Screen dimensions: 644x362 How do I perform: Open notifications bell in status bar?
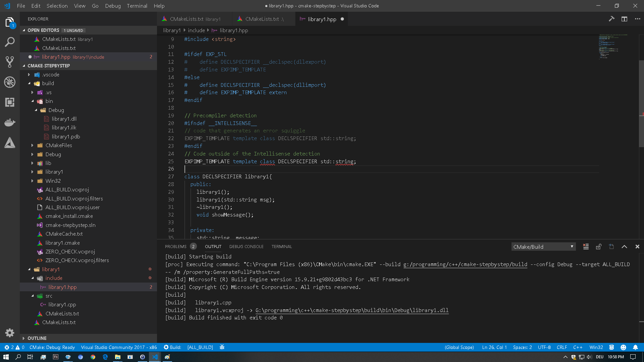tap(635, 347)
